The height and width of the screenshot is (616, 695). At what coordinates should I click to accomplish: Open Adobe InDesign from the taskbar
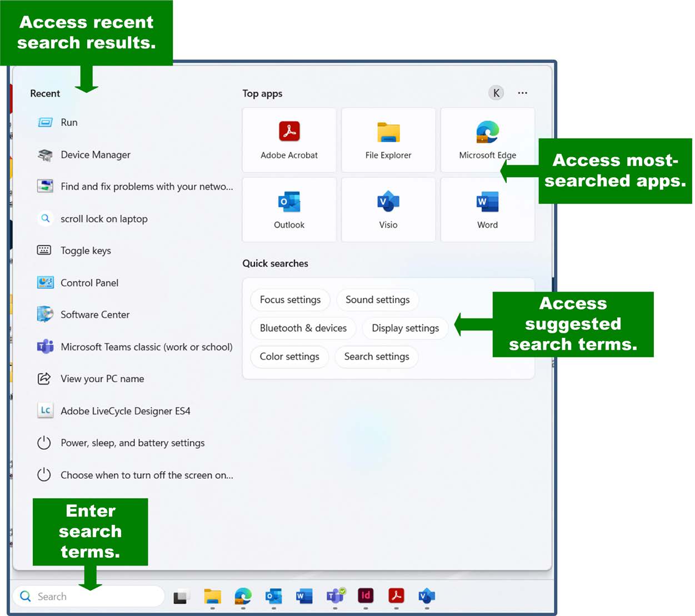point(366,596)
